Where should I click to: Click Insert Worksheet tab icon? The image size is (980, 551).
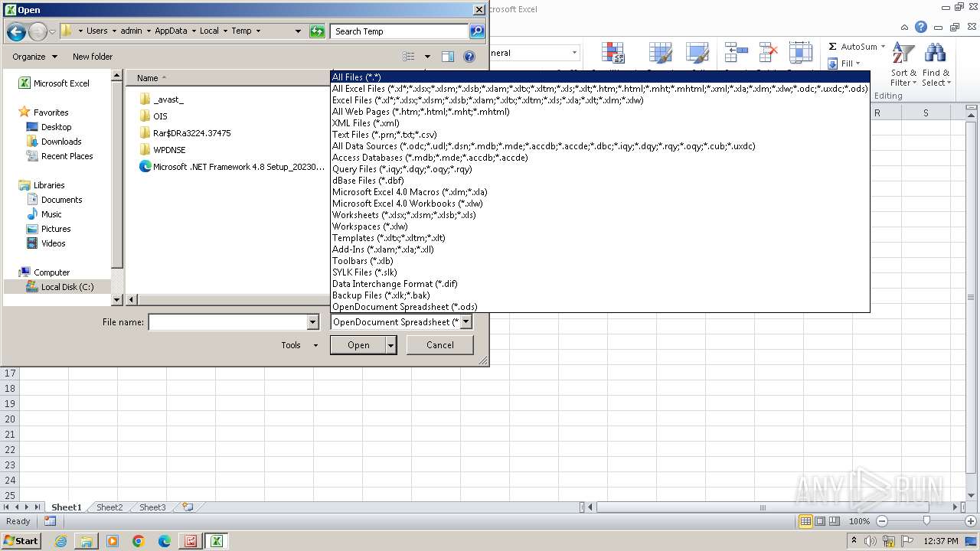point(188,507)
